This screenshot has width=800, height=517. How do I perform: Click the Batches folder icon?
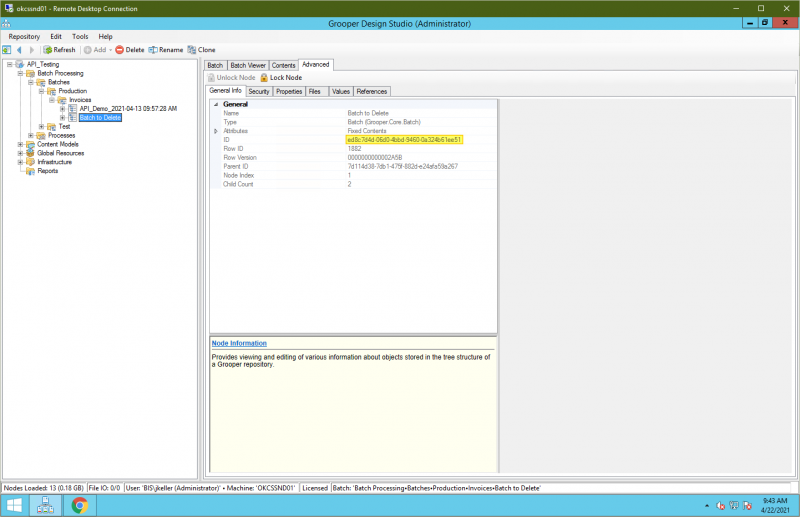pyautogui.click(x=41, y=82)
